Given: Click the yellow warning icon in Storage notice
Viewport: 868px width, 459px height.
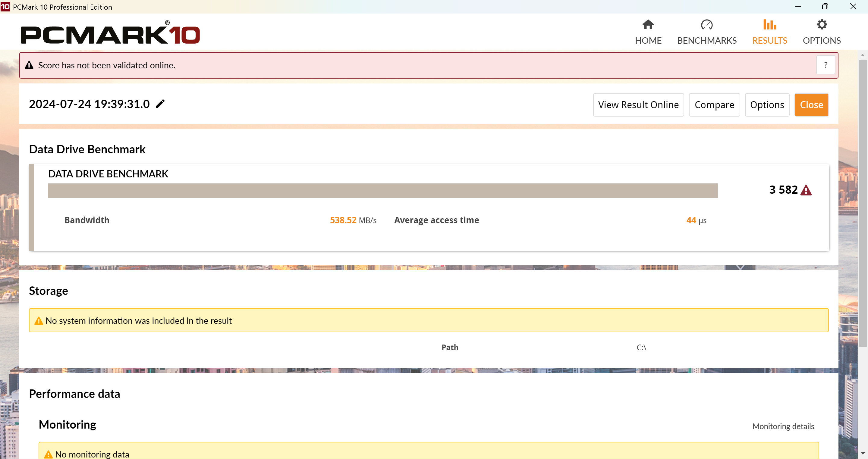Looking at the screenshot, I should click(39, 320).
